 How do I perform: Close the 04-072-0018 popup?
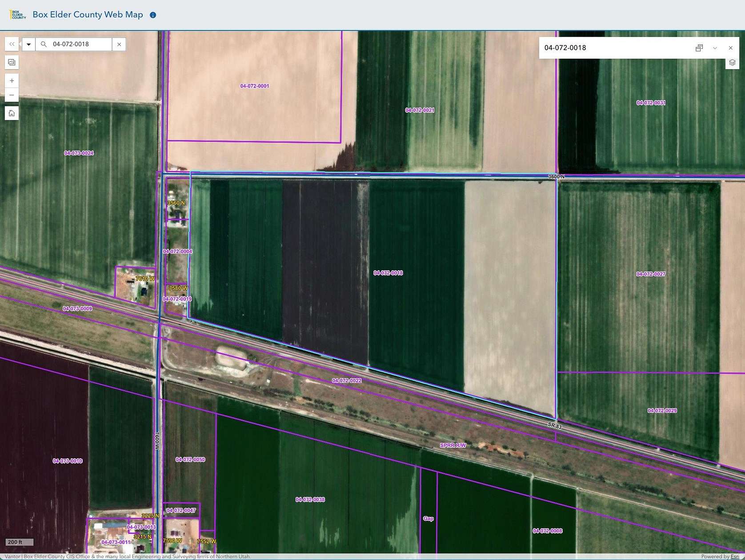(731, 48)
